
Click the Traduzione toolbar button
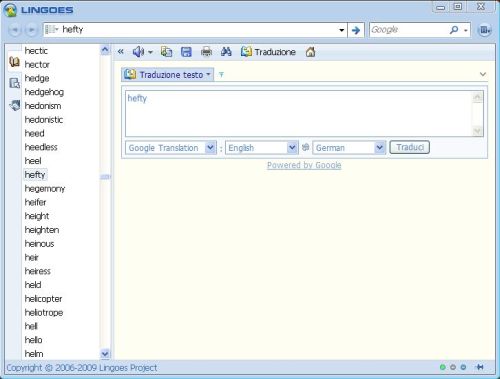click(268, 52)
